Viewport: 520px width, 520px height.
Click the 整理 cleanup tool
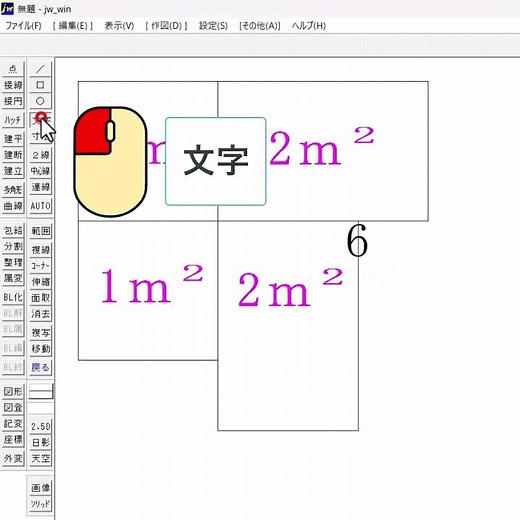click(x=13, y=262)
